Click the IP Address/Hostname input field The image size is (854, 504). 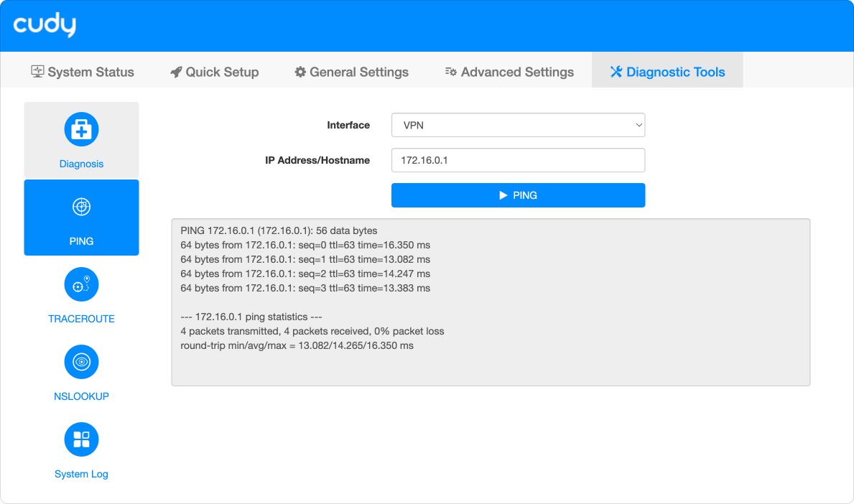518,161
